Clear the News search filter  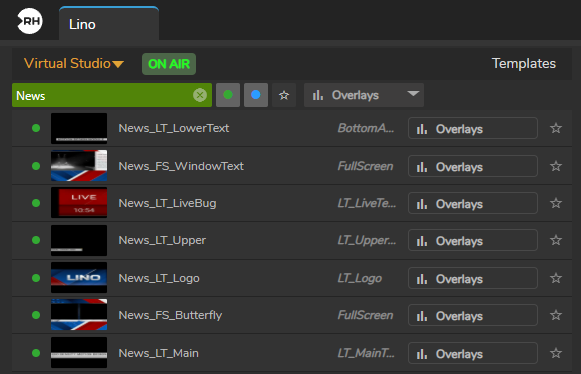click(200, 95)
